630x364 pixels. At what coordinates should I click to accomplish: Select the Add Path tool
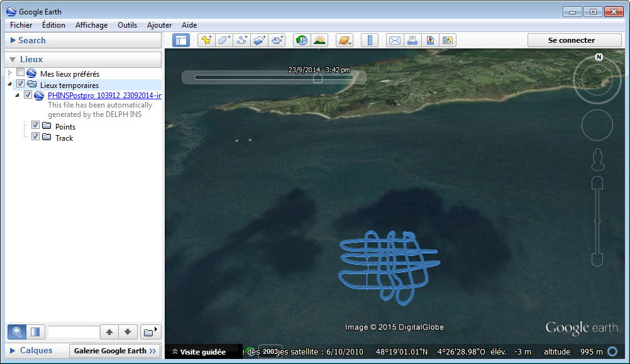[242, 40]
